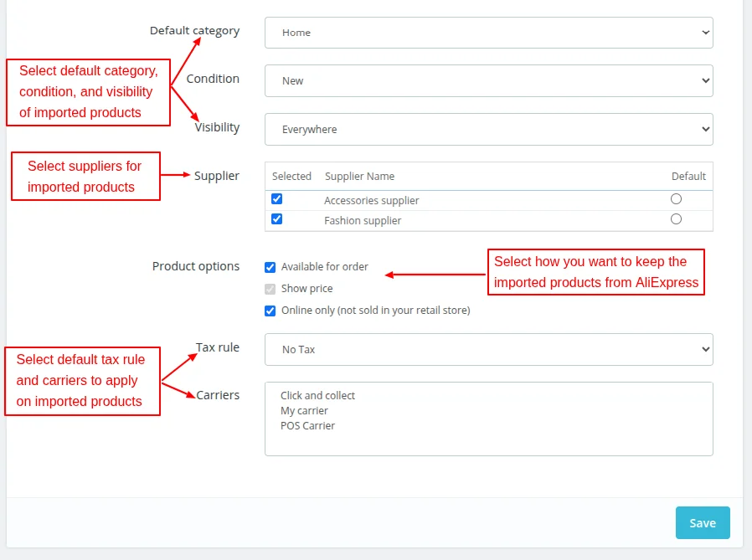
Task: Click the Default column header
Action: click(x=688, y=176)
